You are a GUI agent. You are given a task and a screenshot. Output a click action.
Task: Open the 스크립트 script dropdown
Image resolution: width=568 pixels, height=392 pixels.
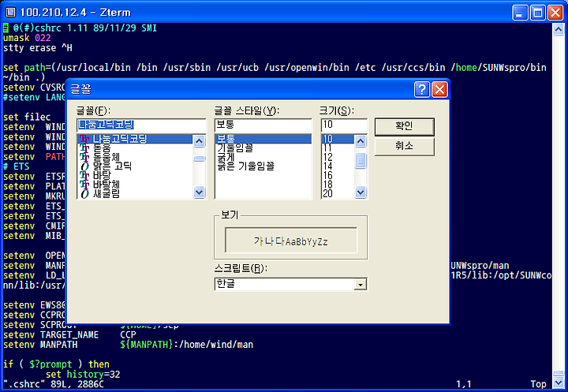tap(360, 285)
